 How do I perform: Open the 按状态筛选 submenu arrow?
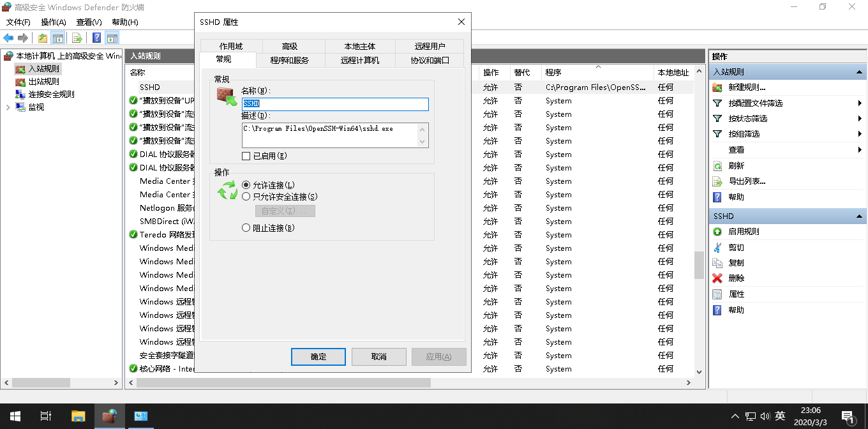click(860, 119)
